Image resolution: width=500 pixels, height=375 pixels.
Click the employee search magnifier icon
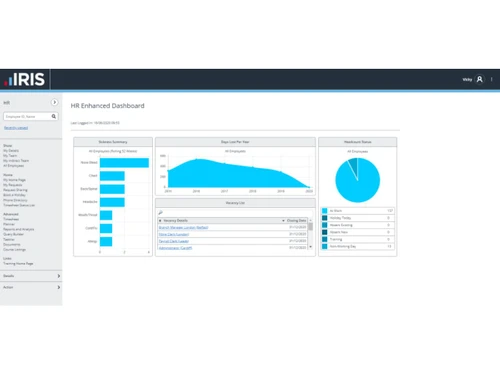click(54, 116)
